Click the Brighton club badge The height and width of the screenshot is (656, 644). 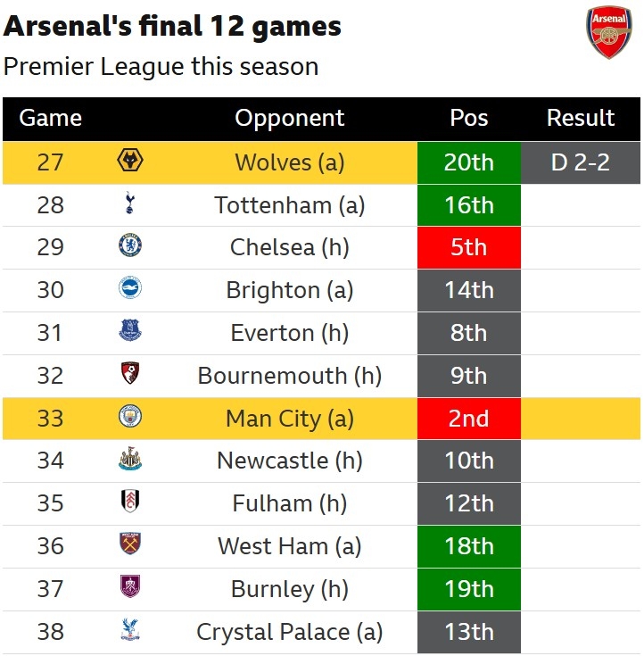tap(130, 289)
